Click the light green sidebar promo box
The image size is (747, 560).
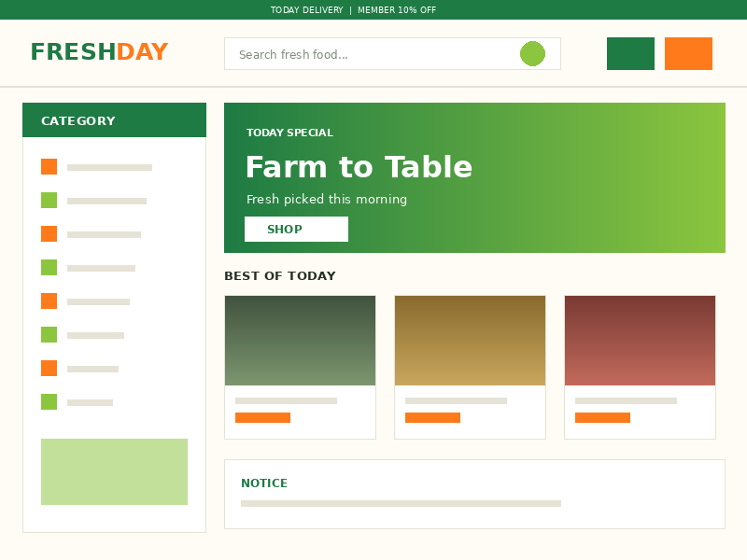114,471
